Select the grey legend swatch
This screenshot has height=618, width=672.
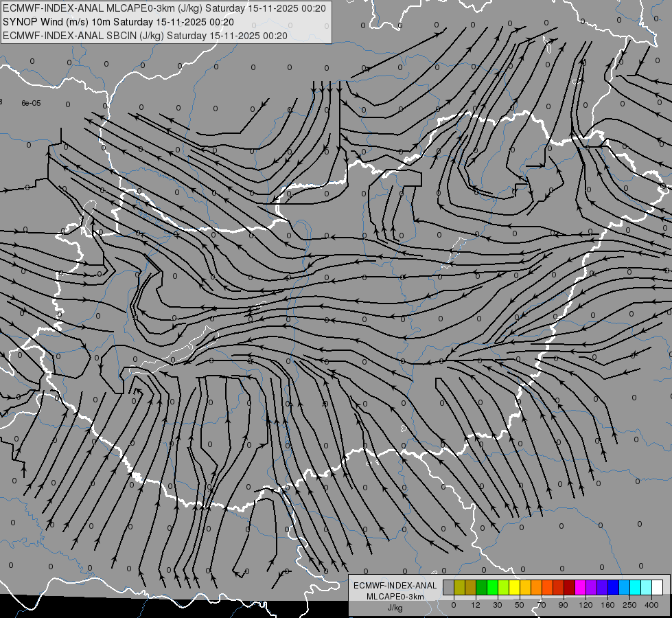pyautogui.click(x=448, y=587)
